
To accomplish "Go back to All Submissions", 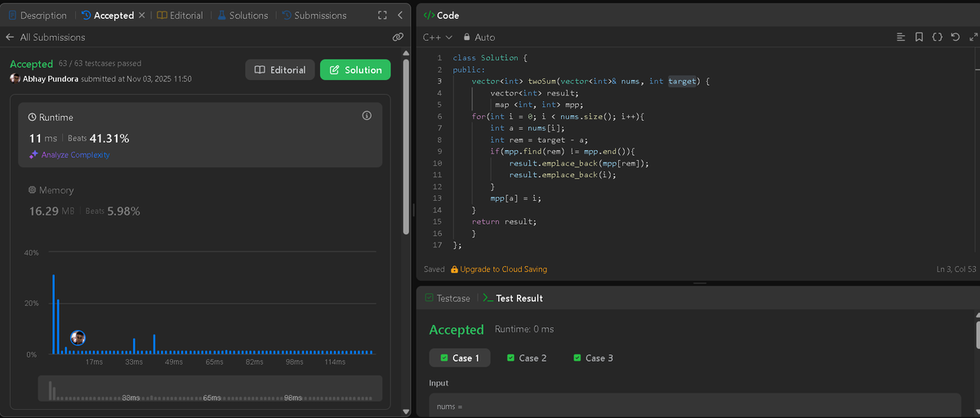I will (45, 38).
